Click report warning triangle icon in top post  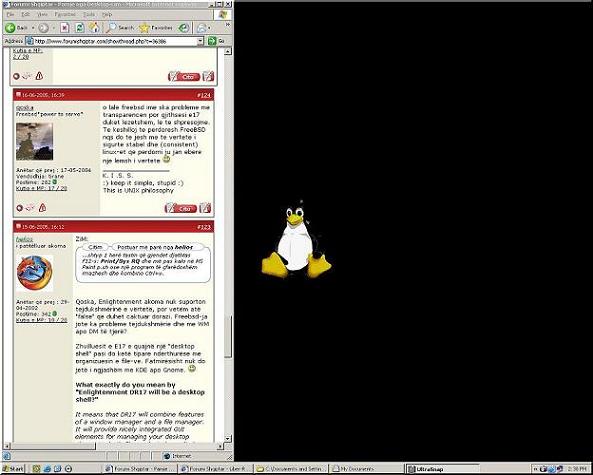click(39, 76)
